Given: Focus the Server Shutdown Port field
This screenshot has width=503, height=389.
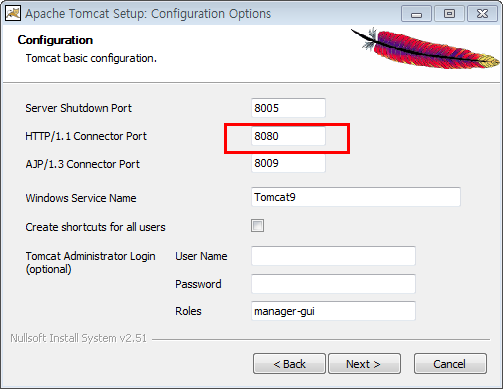Looking at the screenshot, I should pos(288,108).
